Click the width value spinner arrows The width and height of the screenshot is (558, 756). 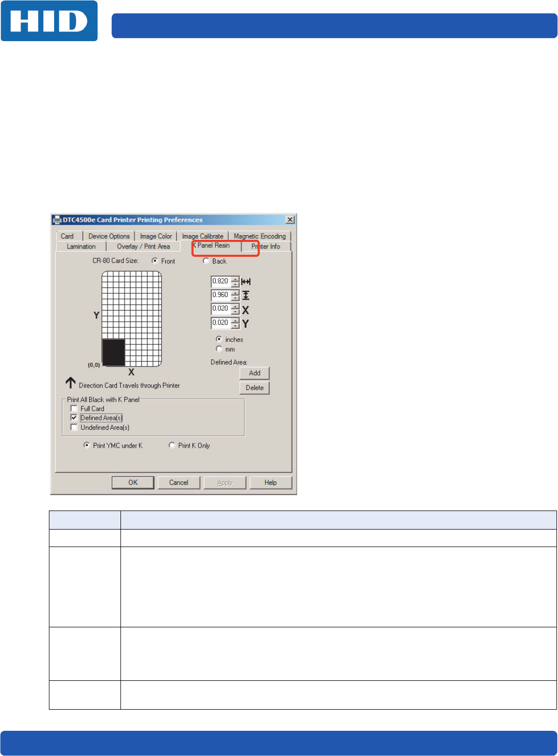coord(235,282)
